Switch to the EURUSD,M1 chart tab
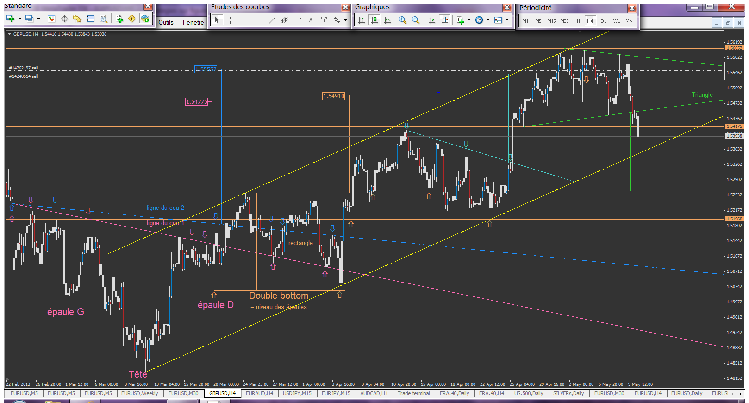This screenshot has height=403, width=749. (x=24, y=393)
